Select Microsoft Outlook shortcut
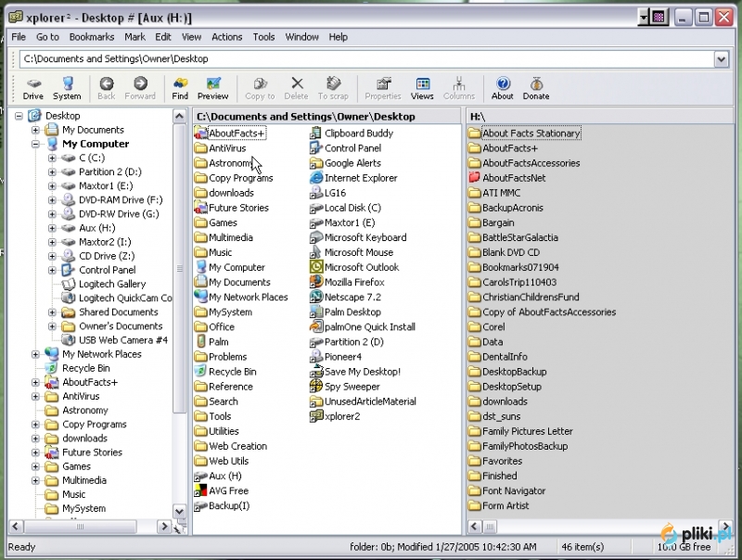The image size is (742, 560). click(354, 267)
